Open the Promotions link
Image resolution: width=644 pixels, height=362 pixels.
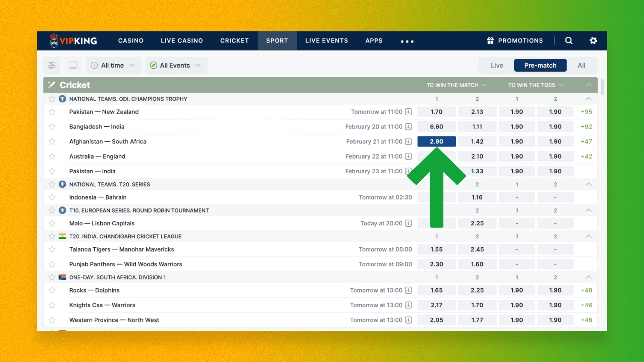515,41
